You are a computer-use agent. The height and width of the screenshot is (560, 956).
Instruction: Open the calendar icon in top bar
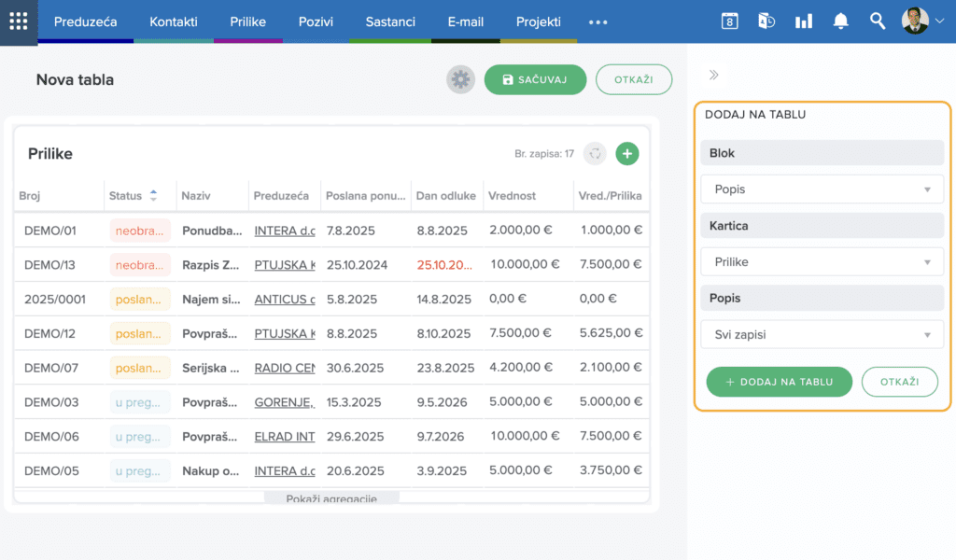[729, 21]
